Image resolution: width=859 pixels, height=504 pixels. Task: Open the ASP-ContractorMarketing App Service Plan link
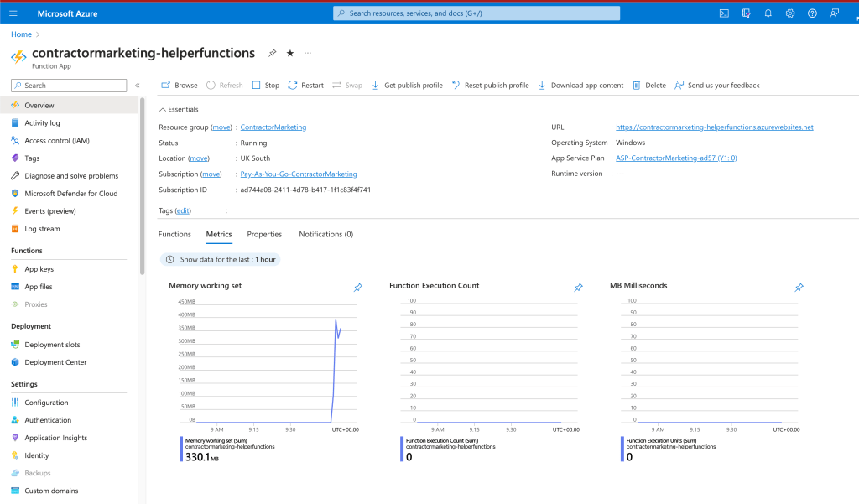click(676, 158)
